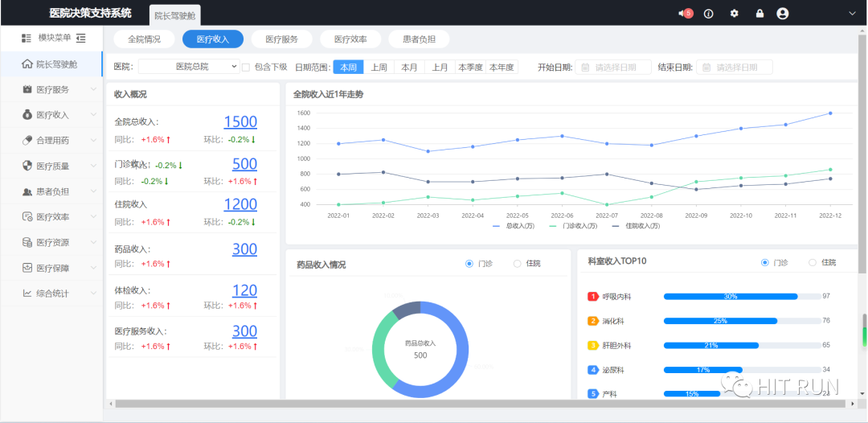Select 住院 radio in 科室收入TOP10 panel

(813, 263)
